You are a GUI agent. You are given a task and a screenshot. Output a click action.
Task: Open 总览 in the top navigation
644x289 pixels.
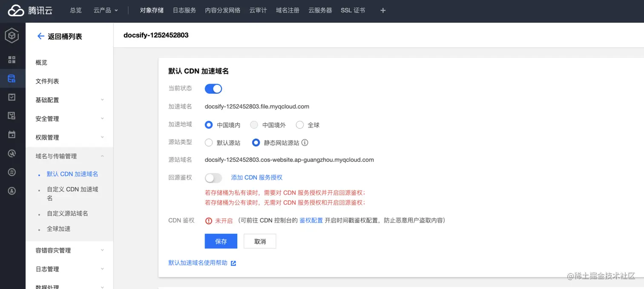pyautogui.click(x=76, y=10)
